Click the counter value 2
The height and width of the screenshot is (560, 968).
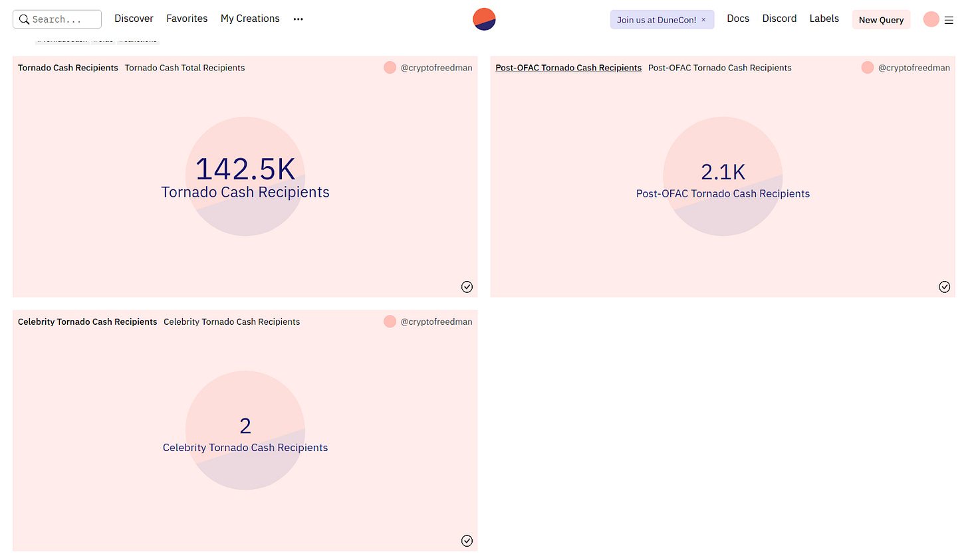[245, 426]
